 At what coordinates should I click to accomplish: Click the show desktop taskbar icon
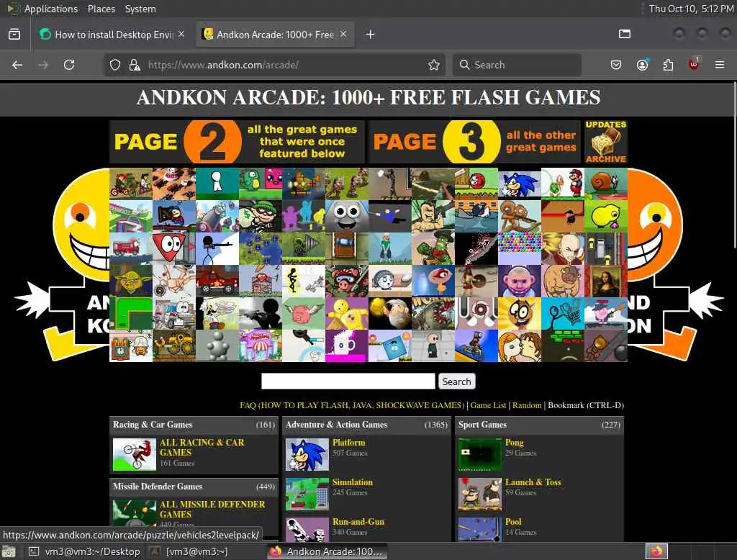[x=9, y=551]
